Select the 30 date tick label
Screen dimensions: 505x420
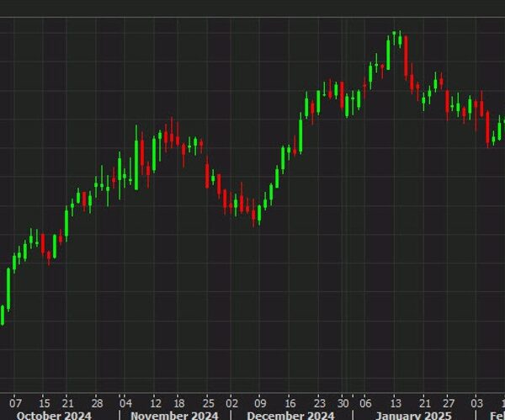point(344,402)
